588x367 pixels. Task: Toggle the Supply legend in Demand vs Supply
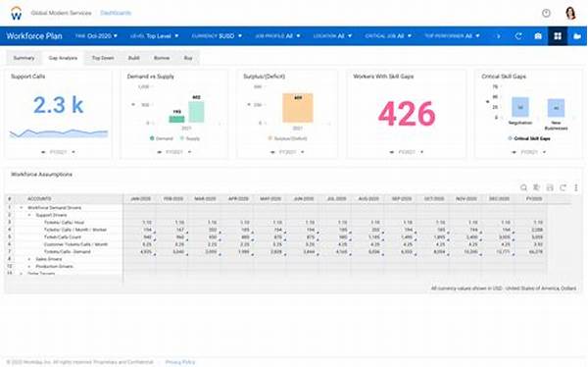pos(190,138)
